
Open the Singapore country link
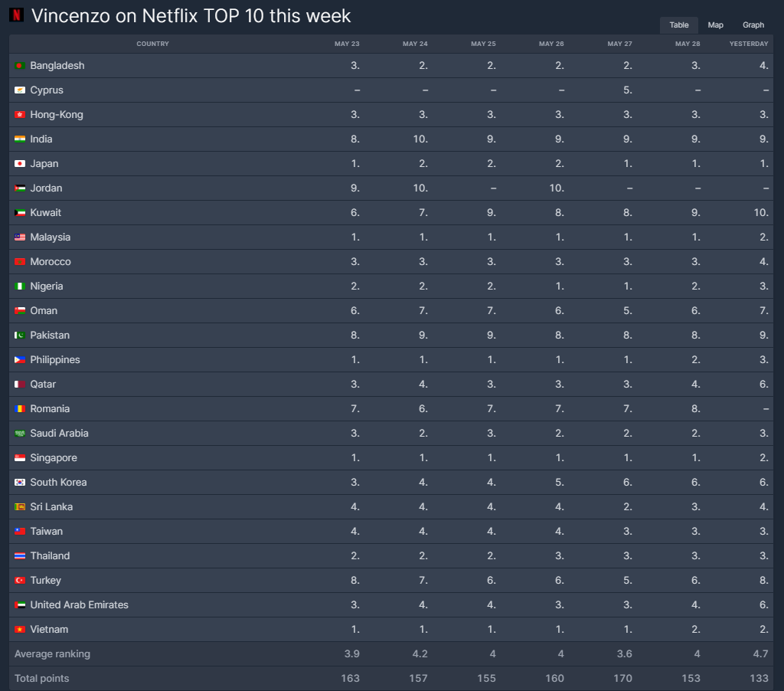[54, 458]
